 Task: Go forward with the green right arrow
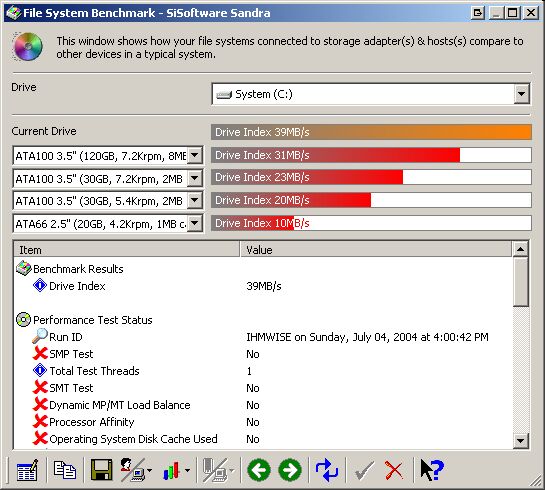click(x=290, y=470)
